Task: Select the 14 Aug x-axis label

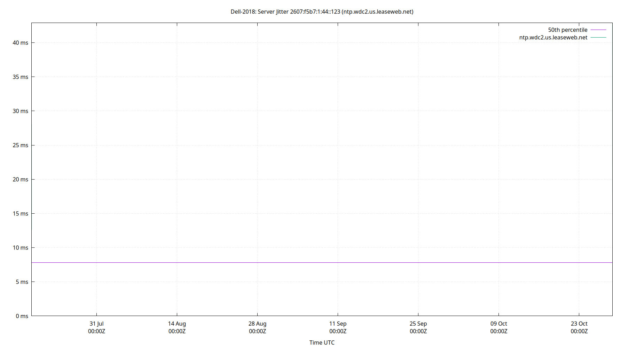Action: pos(177,324)
